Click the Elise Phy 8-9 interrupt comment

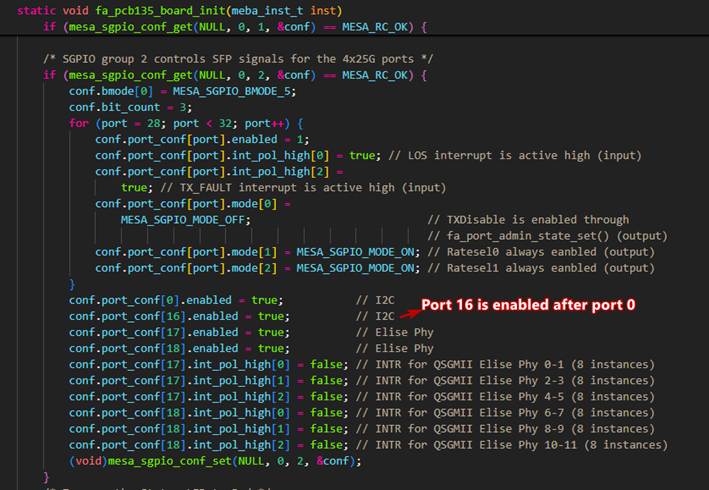pyautogui.click(x=505, y=429)
